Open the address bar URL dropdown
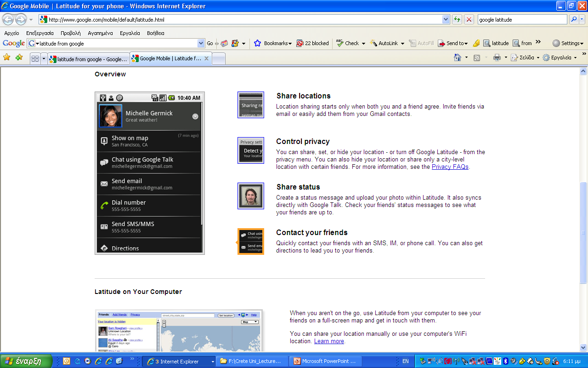The image size is (588, 368). [446, 19]
